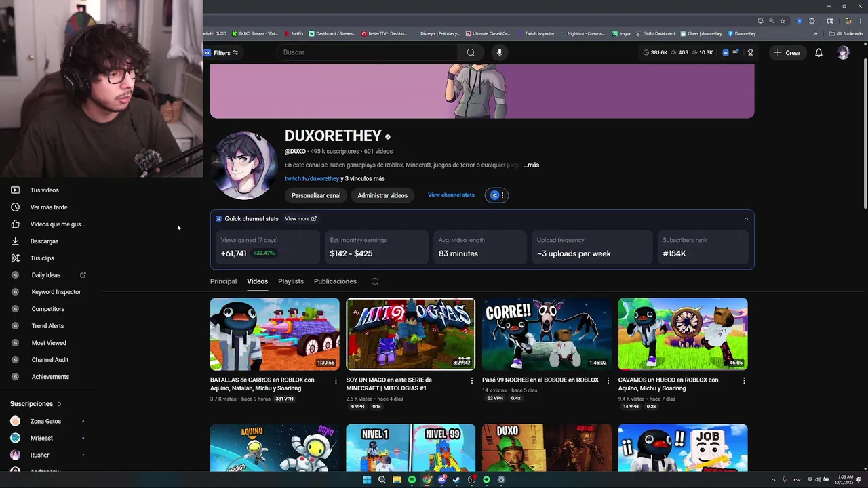Click the channel search magnifier icon
Screen dimensions: 868x488
tap(375, 281)
